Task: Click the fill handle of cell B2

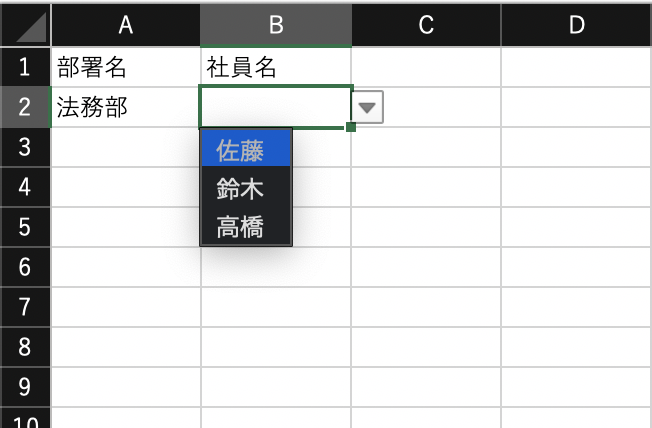Action: click(351, 127)
